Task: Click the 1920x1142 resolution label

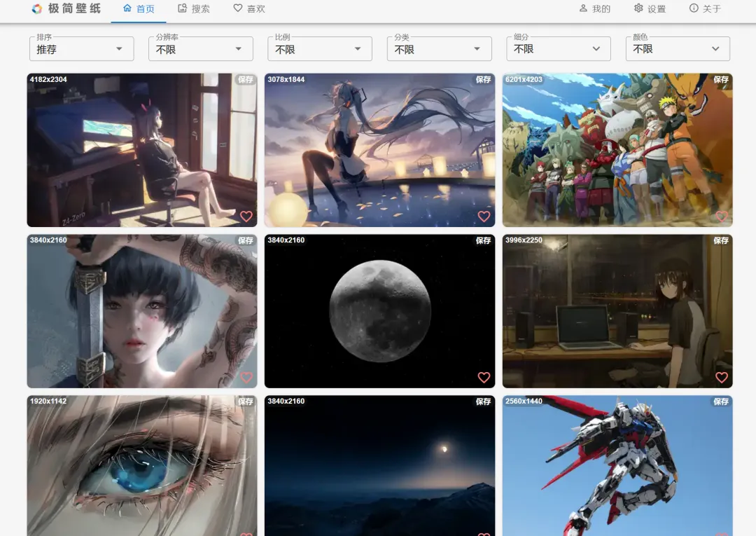Action: pos(48,401)
